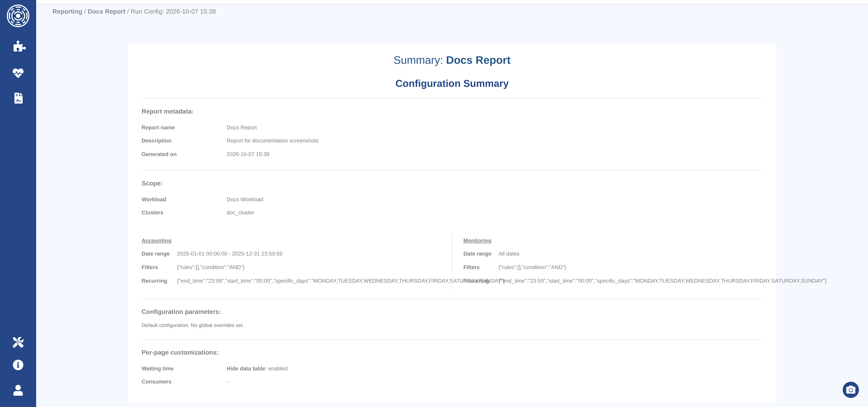Click the Accounting Recurring label
This screenshot has width=868, height=407.
[154, 281]
